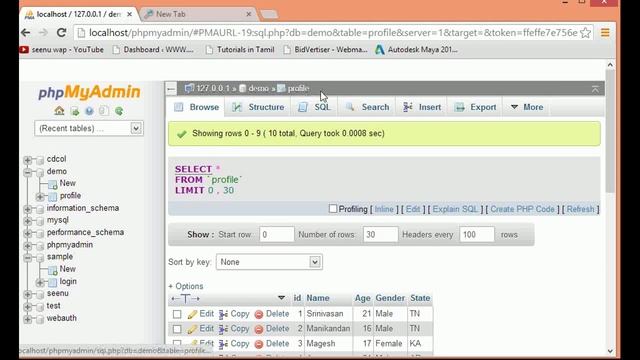Viewport: 640px width, 360px height.
Task: Click the phpMyAdmin home icon
Action: 59,111
